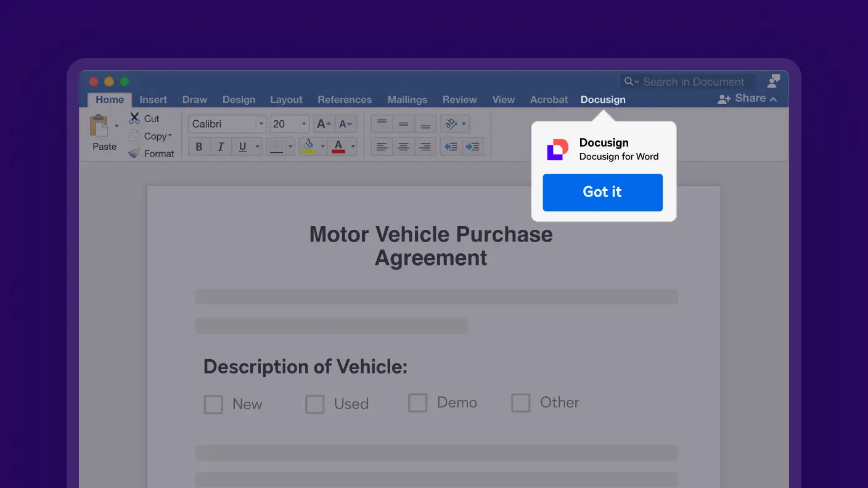Image resolution: width=868 pixels, height=488 pixels.
Task: Open the Paste options dropdown arrow
Action: coord(117,126)
